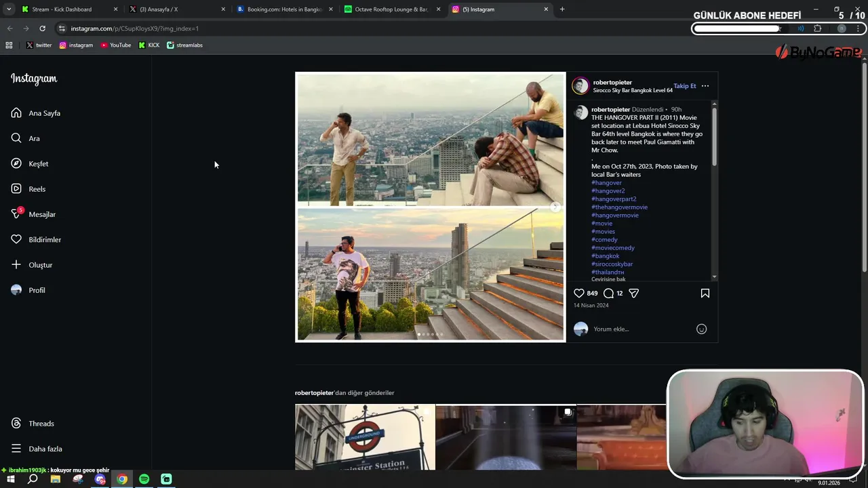Screen dimensions: 868x488
Task: Open a new browser tab
Action: click(562, 9)
